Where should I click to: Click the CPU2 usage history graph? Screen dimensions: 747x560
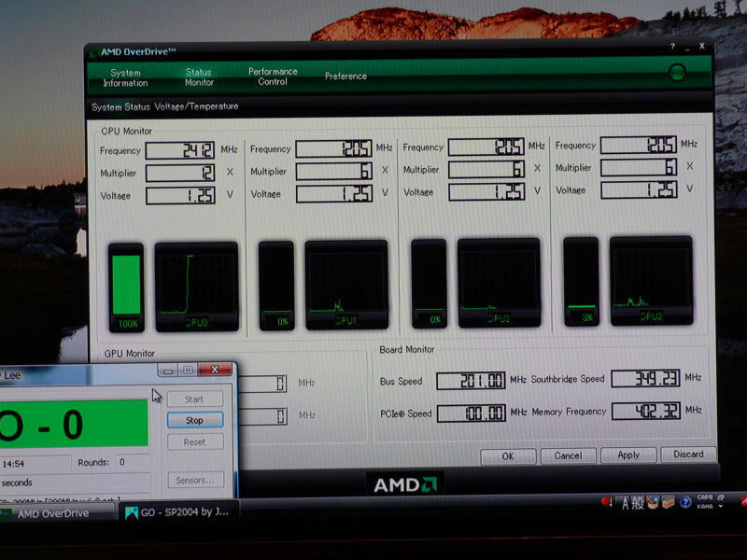click(499, 283)
